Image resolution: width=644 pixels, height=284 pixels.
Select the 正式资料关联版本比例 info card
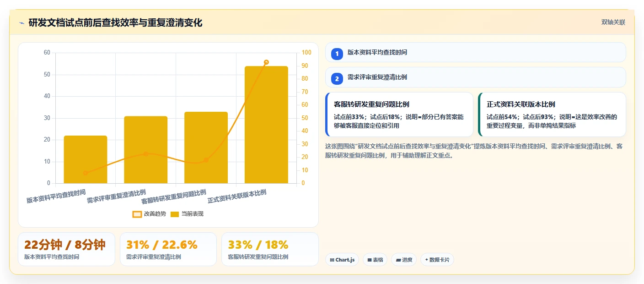(x=552, y=115)
